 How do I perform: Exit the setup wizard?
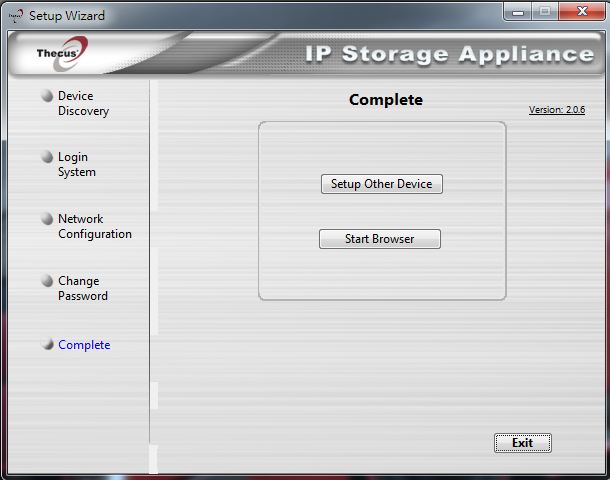click(522, 443)
